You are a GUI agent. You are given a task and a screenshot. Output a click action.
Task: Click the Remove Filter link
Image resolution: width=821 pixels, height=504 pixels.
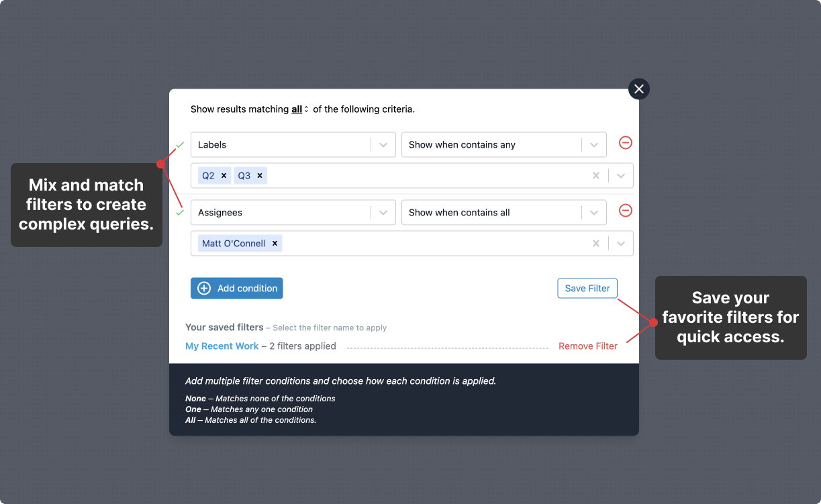[x=588, y=346]
